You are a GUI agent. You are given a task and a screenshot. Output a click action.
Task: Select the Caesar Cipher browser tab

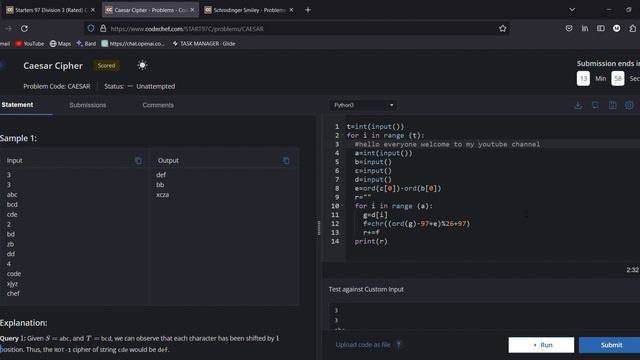[150, 10]
